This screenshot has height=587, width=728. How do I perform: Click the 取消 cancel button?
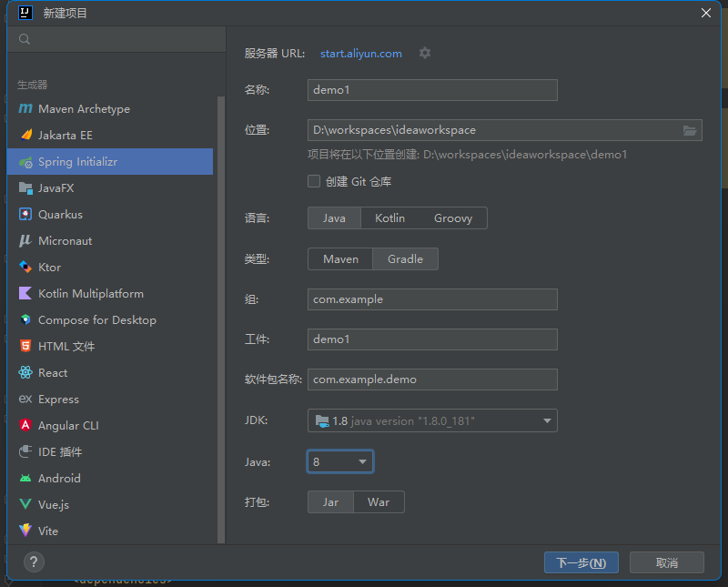coord(667,562)
